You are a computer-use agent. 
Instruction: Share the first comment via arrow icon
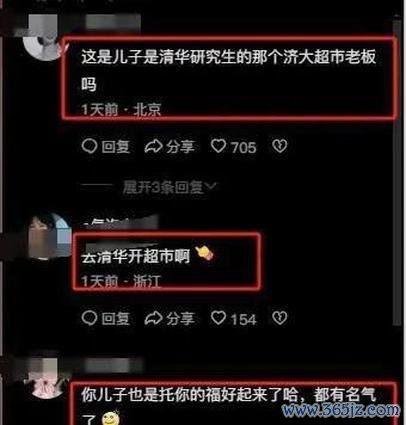coord(153,146)
